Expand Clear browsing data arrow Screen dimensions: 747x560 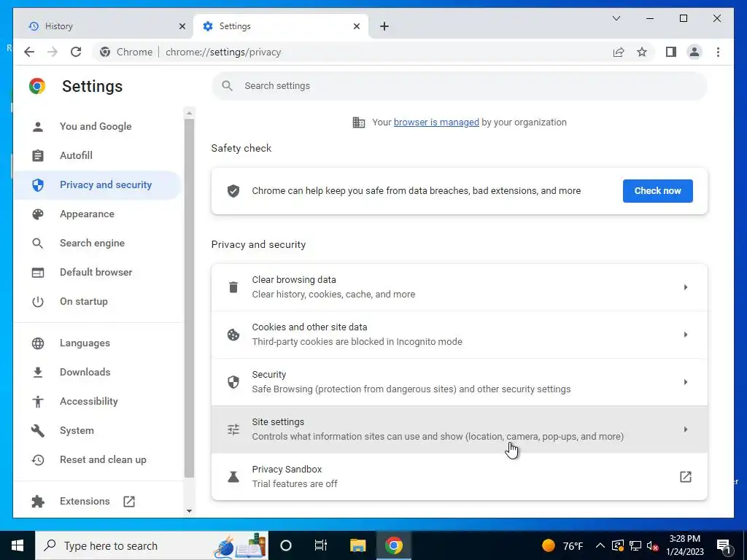coord(686,287)
